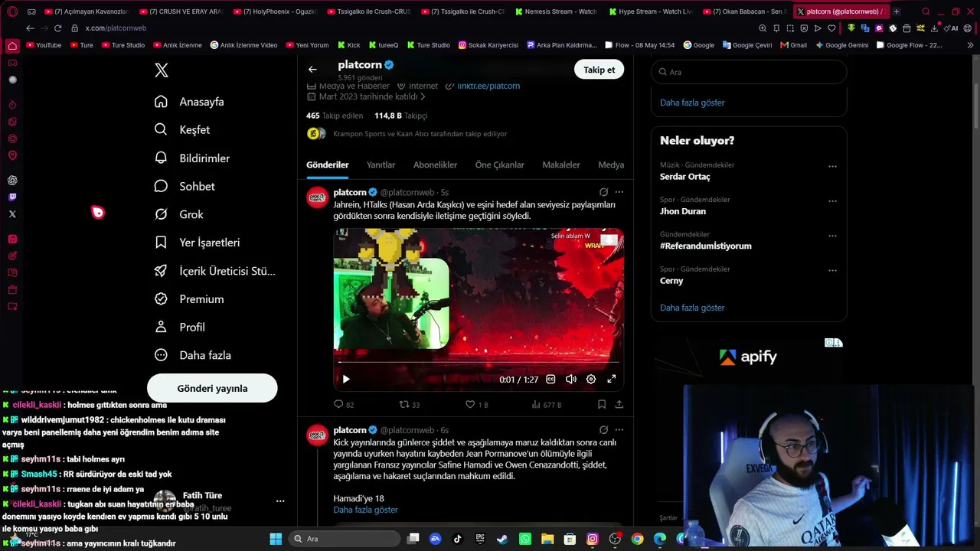The height and width of the screenshot is (551, 980).
Task: Toggle video captions (CC)
Action: pos(550,379)
